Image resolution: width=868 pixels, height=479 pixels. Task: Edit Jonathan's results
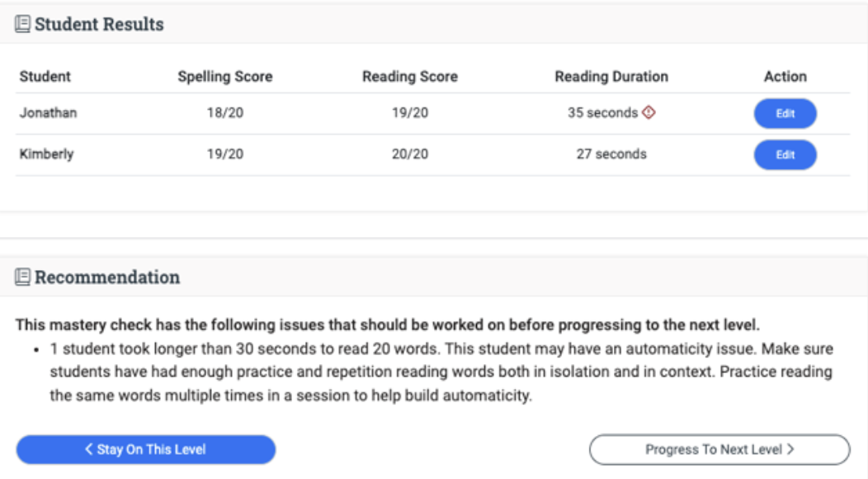click(x=785, y=114)
